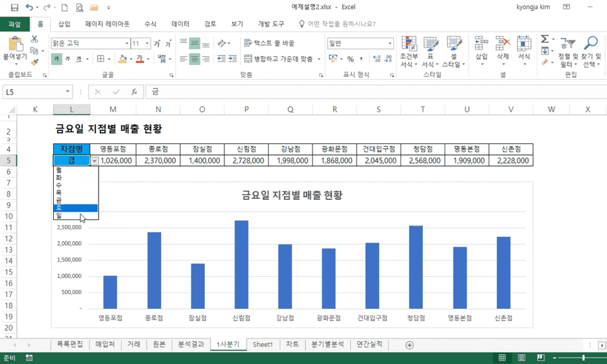Apply percent style format

(350, 59)
